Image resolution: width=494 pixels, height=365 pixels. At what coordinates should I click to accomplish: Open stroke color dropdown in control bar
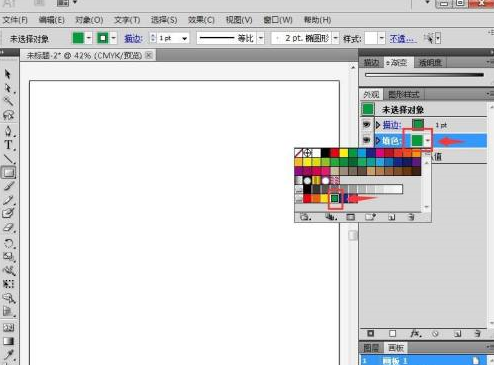113,38
